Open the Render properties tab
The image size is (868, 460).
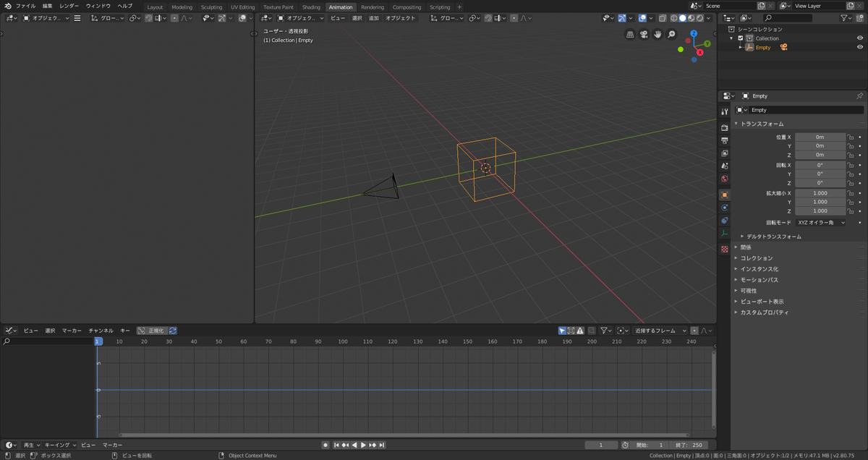coord(724,127)
